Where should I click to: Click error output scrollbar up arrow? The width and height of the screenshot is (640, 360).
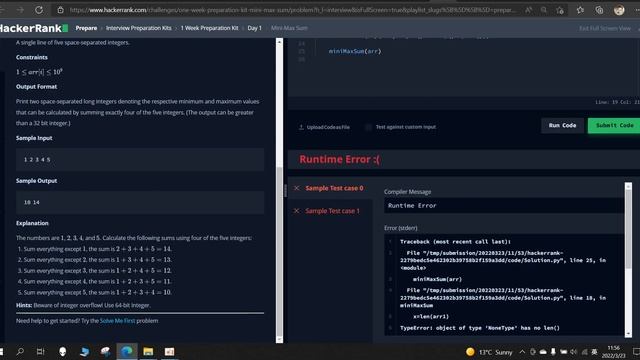pyautogui.click(x=628, y=186)
